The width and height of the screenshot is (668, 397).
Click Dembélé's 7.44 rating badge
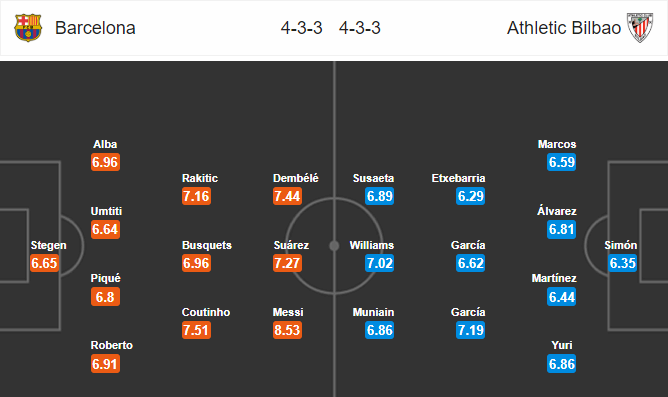pos(288,196)
